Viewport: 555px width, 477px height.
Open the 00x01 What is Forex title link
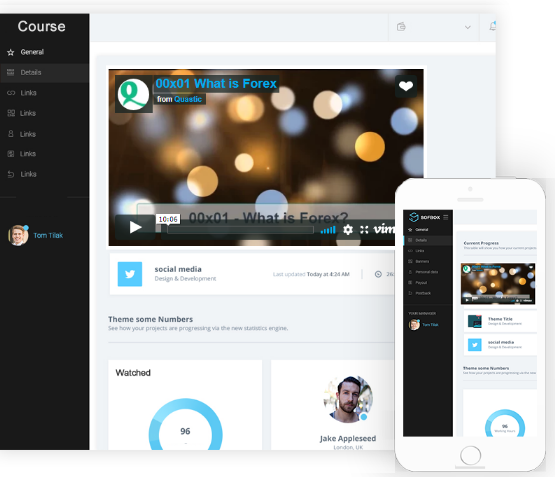coord(216,84)
